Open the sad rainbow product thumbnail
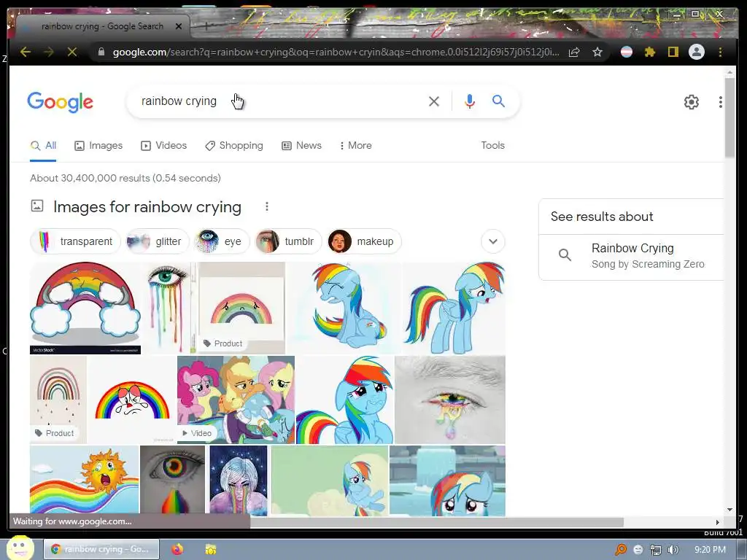This screenshot has height=560, width=747. coord(241,308)
